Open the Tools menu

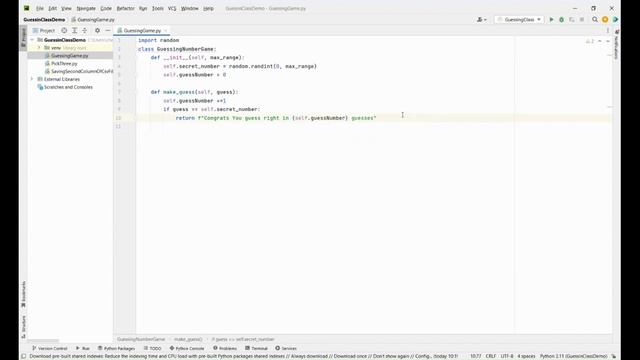(x=158, y=8)
